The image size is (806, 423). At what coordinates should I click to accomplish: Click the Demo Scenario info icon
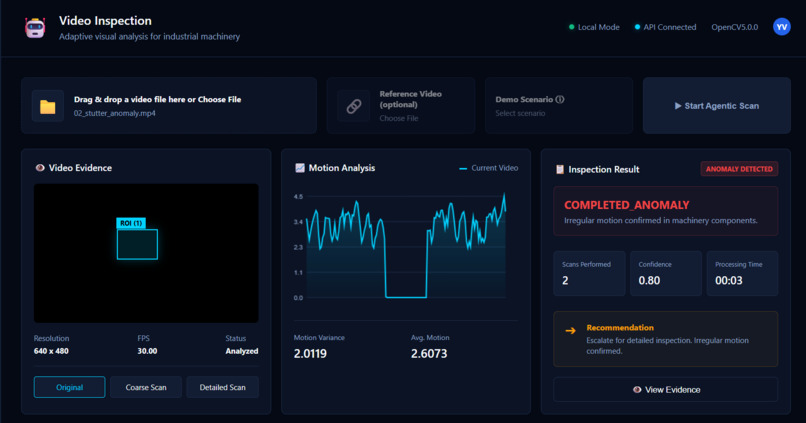[560, 99]
